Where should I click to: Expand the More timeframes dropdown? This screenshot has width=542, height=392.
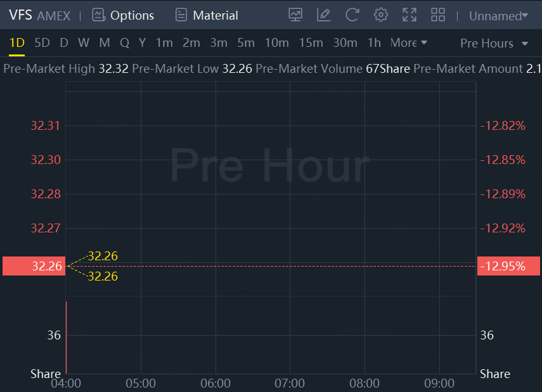pyautogui.click(x=409, y=43)
